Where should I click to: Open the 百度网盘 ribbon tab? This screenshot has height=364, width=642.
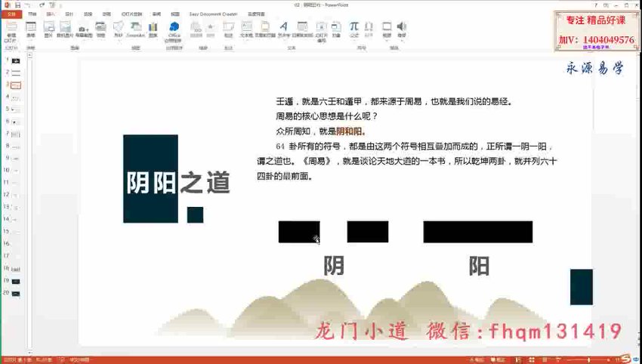256,14
